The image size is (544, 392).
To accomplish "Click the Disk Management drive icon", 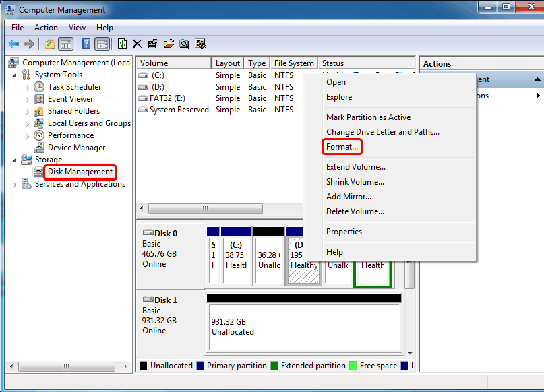I will 38,172.
